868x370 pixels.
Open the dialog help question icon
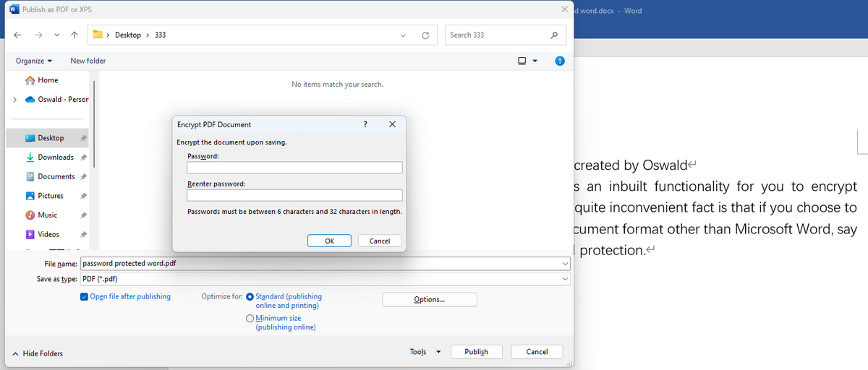(559, 61)
